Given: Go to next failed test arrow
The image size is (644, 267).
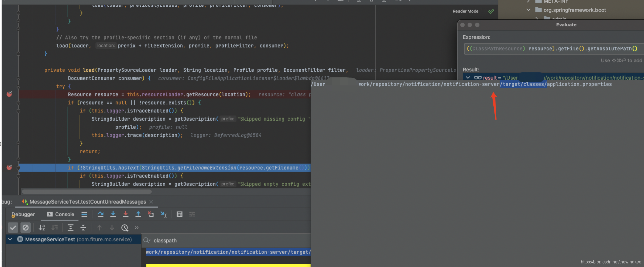Looking at the screenshot, I should click(112, 228).
